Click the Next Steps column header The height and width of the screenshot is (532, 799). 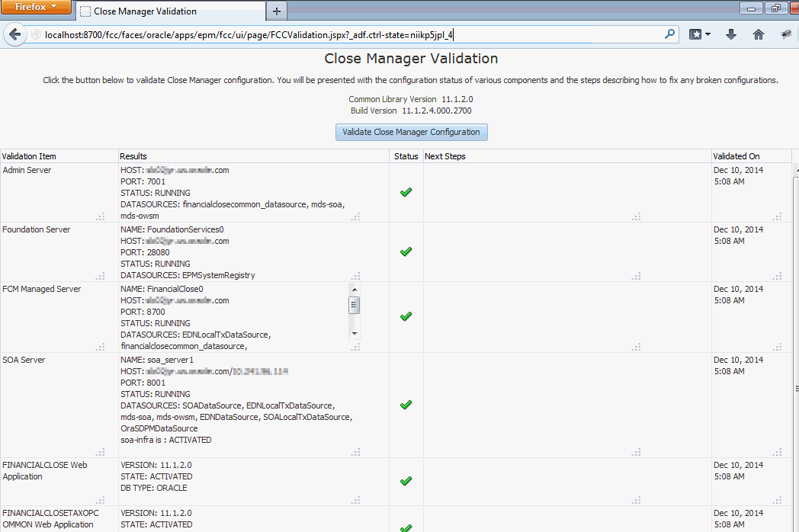[x=568, y=156]
